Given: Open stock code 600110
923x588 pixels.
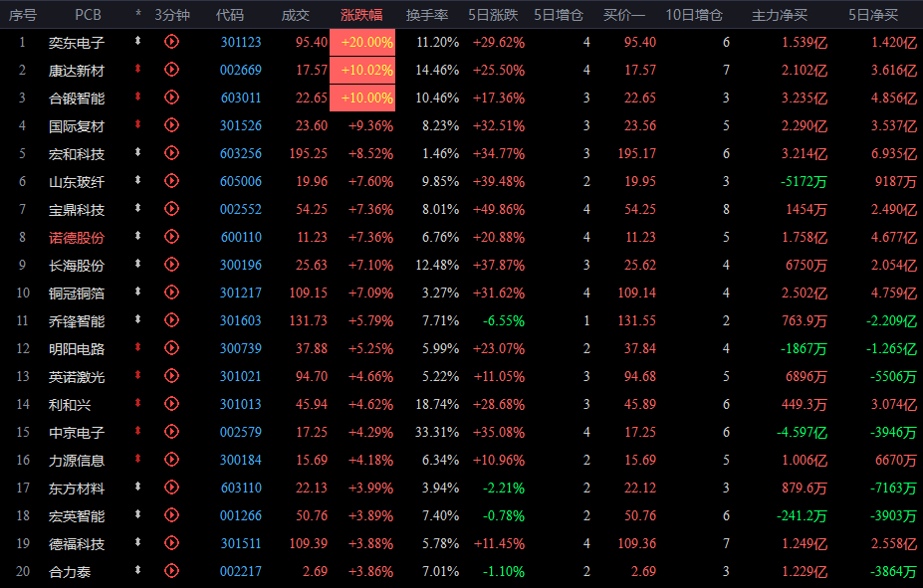Looking at the screenshot, I should [241, 237].
